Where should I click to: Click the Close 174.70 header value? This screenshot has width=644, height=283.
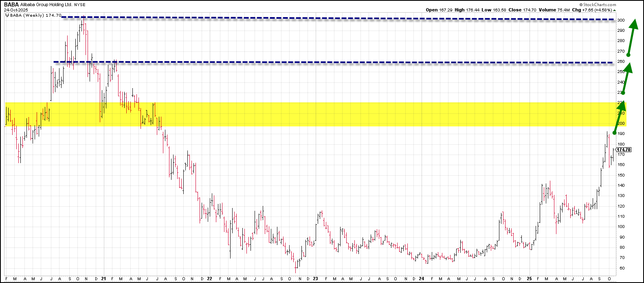click(x=522, y=10)
